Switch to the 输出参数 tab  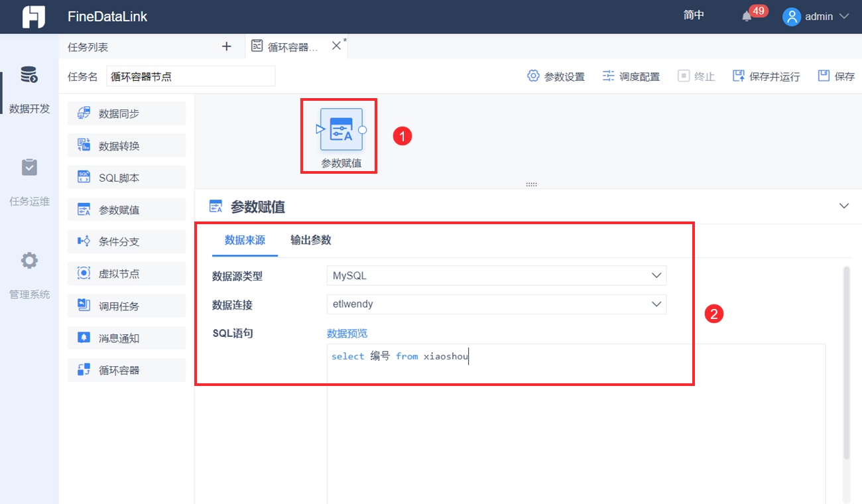pos(311,240)
